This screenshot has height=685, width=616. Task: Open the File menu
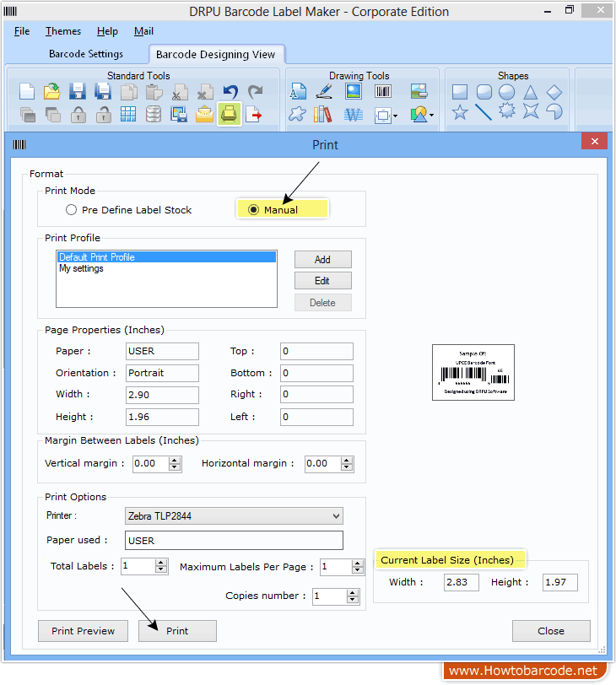(22, 31)
